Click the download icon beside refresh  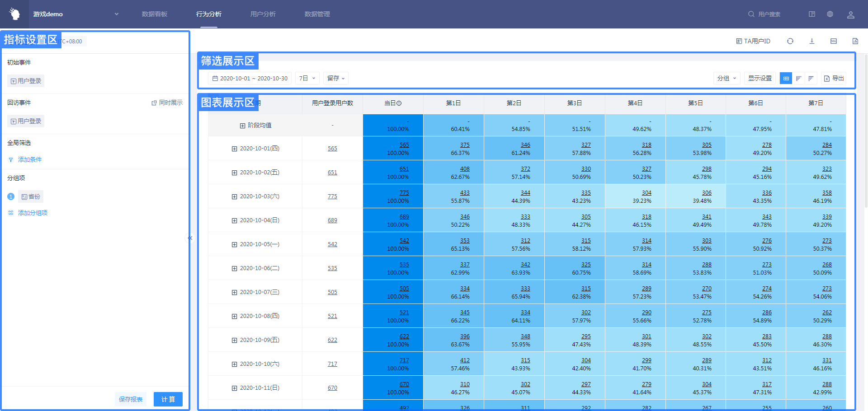coord(811,41)
